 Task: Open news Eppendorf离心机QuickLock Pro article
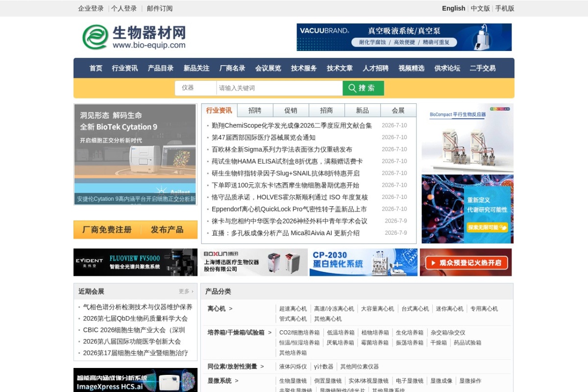(289, 209)
